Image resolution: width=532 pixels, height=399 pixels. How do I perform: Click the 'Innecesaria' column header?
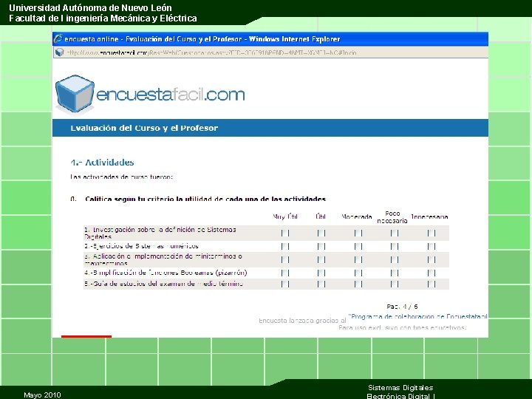429,216
